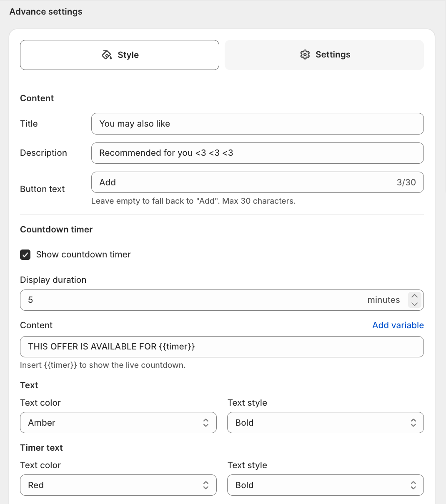Switch to the Style tab
This screenshot has height=504, width=446.
point(120,55)
